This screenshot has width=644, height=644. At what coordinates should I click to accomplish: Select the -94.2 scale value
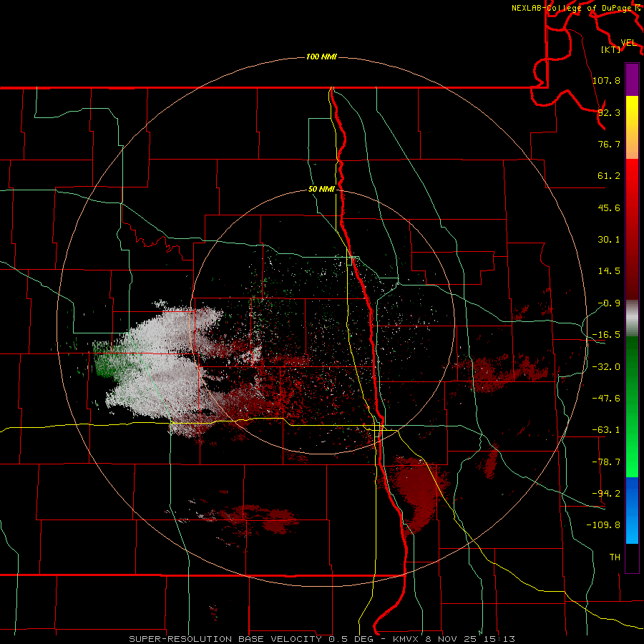click(x=606, y=493)
